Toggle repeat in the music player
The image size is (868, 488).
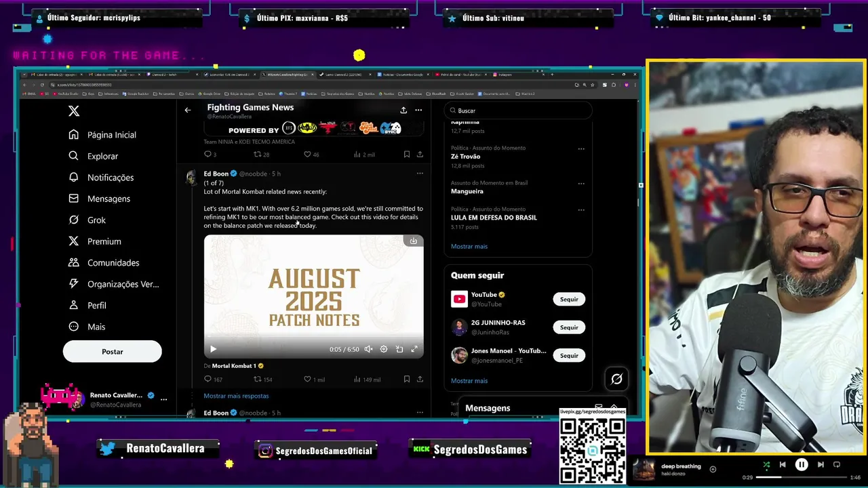point(837,465)
